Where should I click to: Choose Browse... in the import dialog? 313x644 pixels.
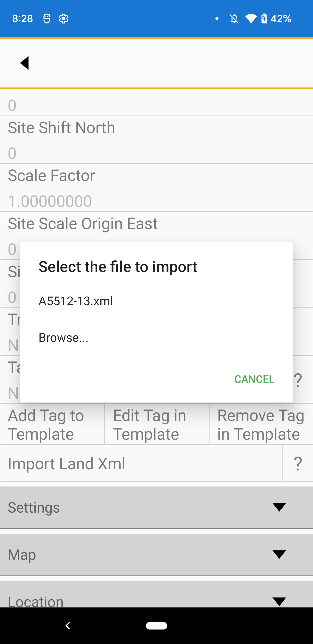point(63,337)
